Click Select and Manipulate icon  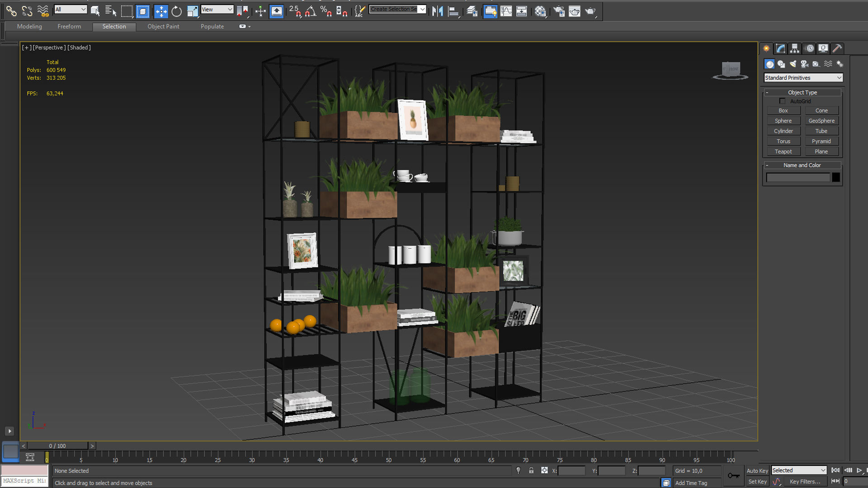tap(260, 11)
